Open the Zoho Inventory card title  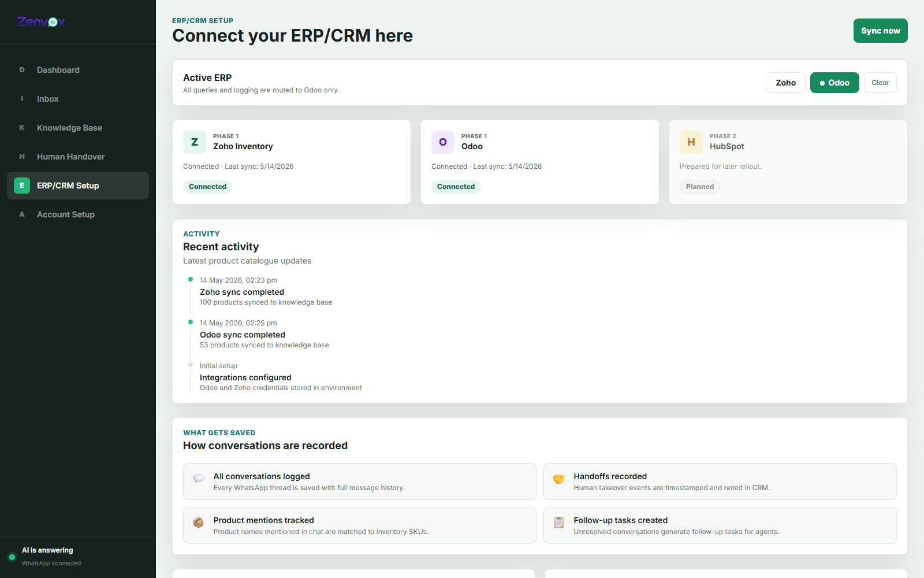(x=243, y=147)
